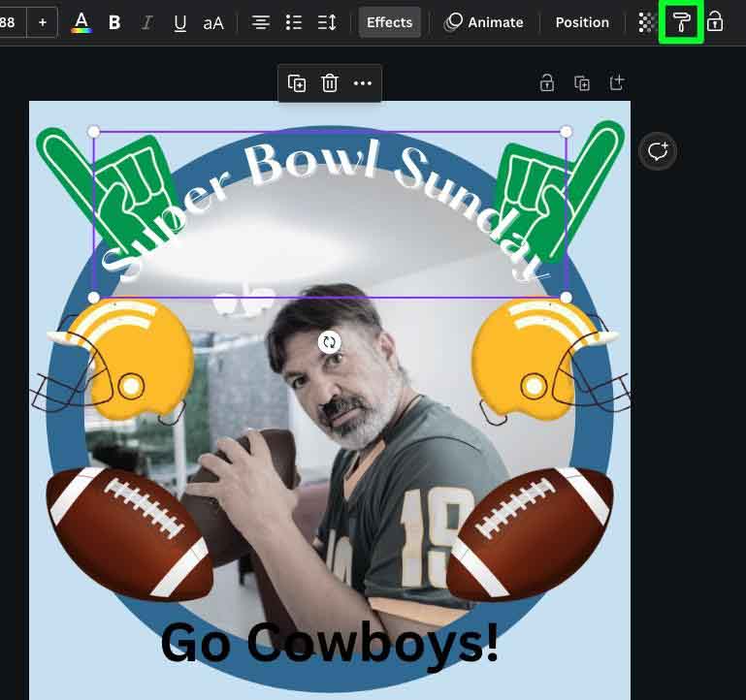The height and width of the screenshot is (700, 746).
Task: Click the copy style paint roller
Action: 681,22
